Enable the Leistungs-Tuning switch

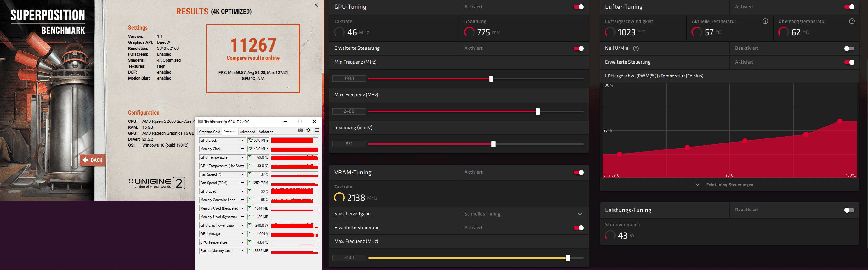click(849, 211)
